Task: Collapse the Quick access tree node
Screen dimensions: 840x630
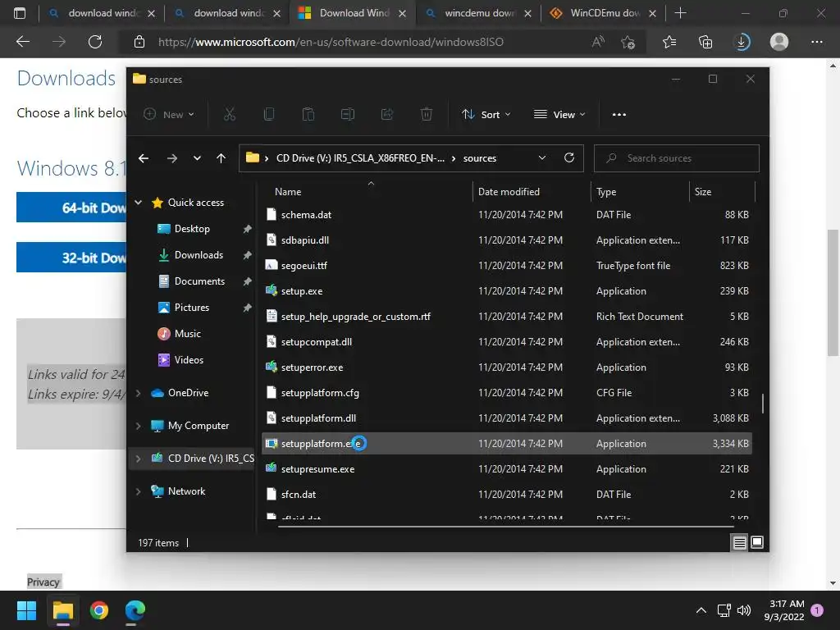Action: pyautogui.click(x=138, y=203)
